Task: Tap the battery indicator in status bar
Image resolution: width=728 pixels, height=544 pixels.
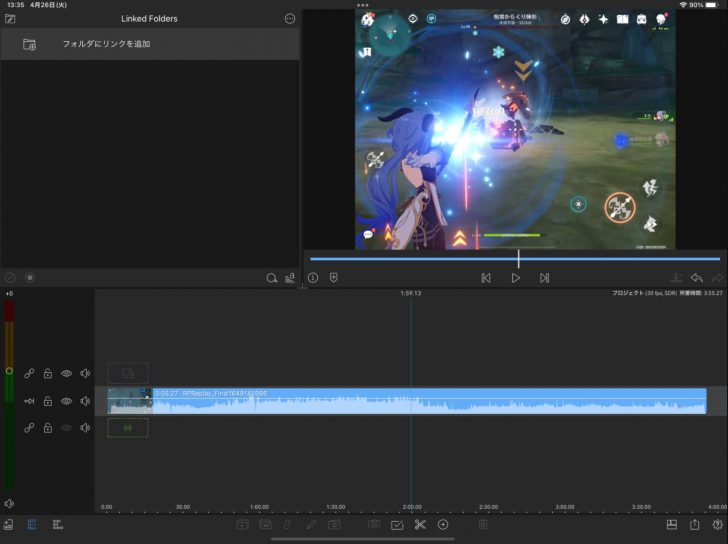Action: click(711, 5)
